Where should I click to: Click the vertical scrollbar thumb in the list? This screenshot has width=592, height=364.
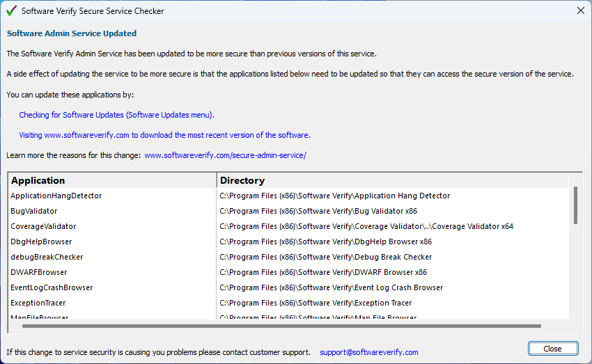pos(575,205)
